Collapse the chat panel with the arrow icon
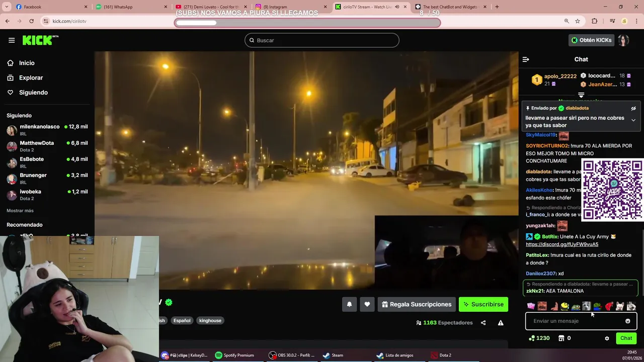This screenshot has height=362, width=644. click(x=526, y=59)
